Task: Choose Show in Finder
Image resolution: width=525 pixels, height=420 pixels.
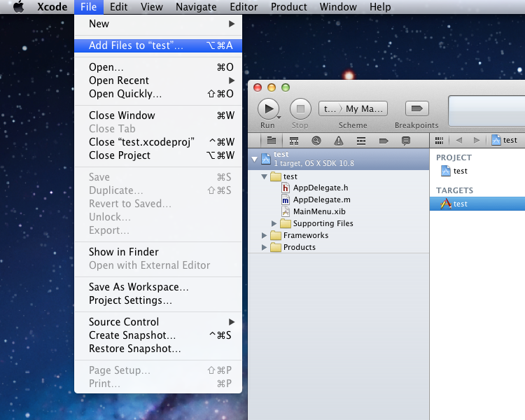Action: coord(158,252)
